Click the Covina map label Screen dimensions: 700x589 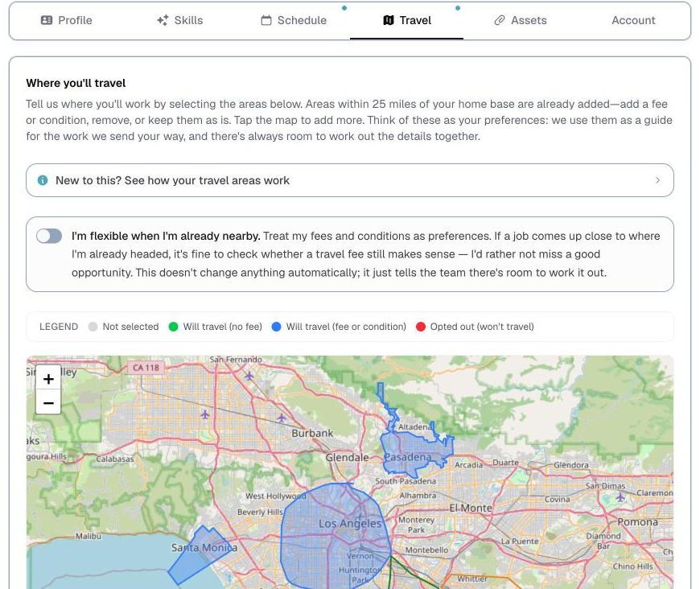[x=557, y=499]
